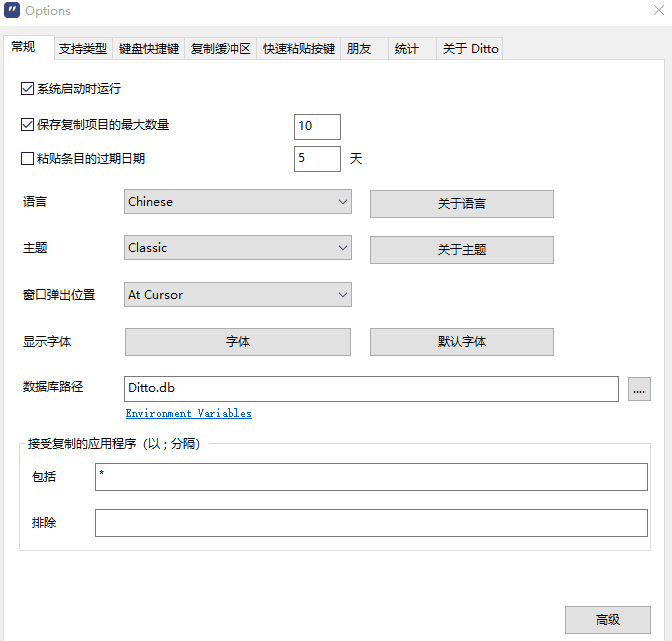
Task: Open the 统计 tab
Action: (412, 48)
